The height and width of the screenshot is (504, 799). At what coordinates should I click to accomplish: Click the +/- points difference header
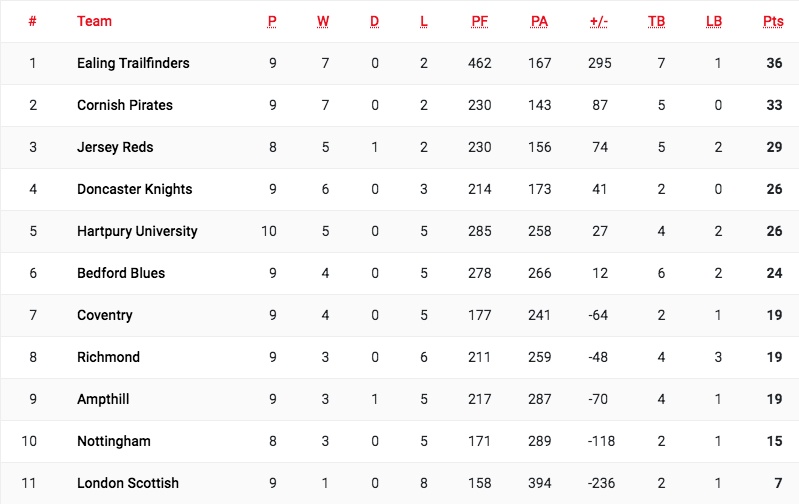(600, 21)
